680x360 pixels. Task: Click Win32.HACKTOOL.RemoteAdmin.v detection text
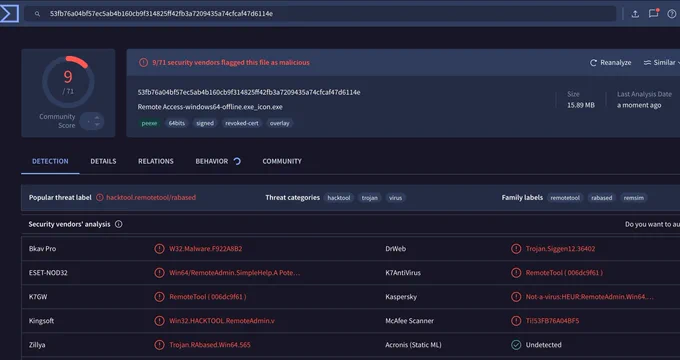pyautogui.click(x=222, y=321)
